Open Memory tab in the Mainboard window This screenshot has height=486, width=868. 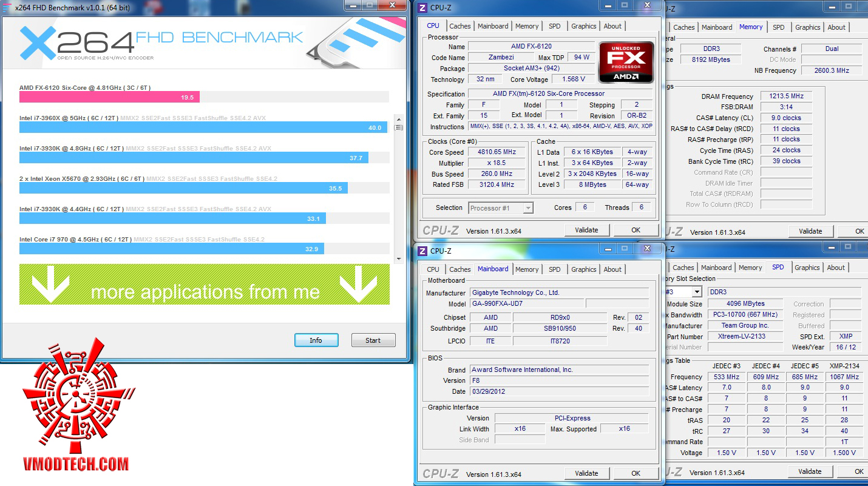click(527, 269)
